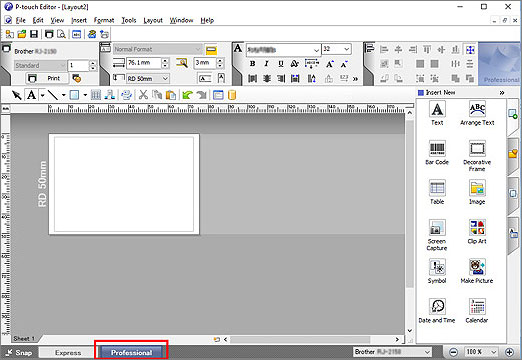Image resolution: width=522 pixels, height=360 pixels.
Task: Cut the selection with scissors icon
Action: click(x=143, y=95)
